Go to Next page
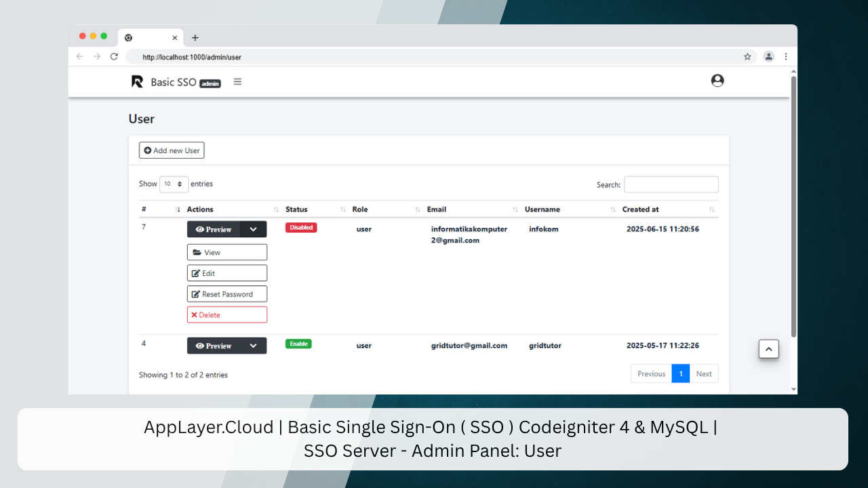This screenshot has width=868, height=488. pyautogui.click(x=704, y=373)
